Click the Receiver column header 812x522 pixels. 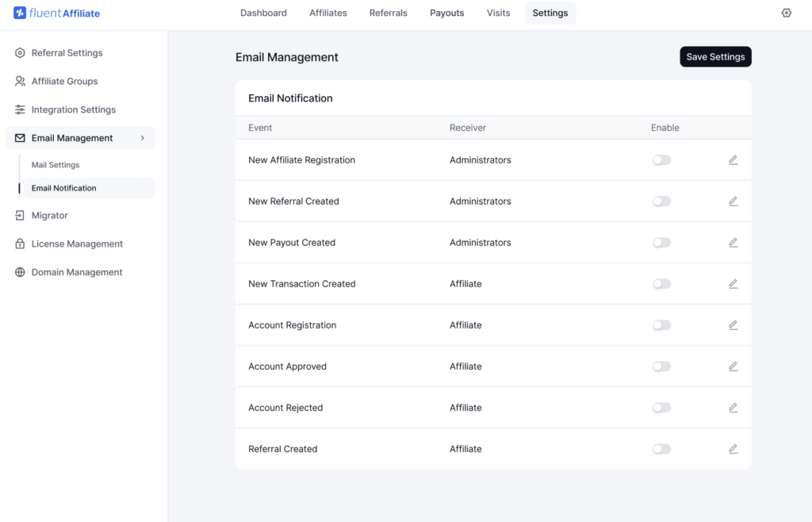coord(468,128)
